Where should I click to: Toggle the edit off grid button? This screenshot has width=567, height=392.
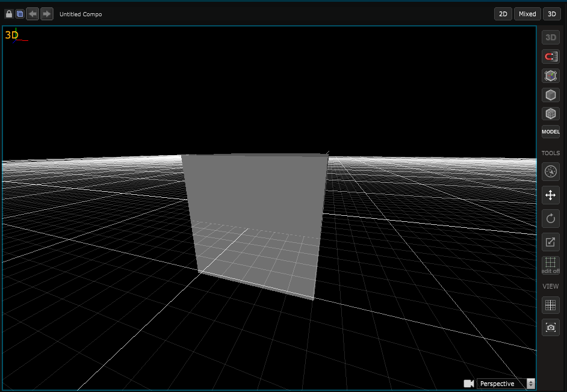[551, 265]
